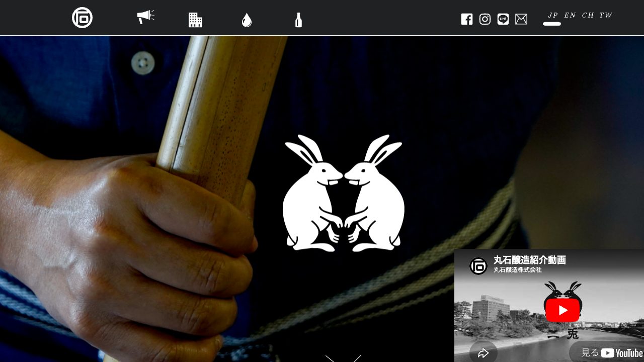Image resolution: width=644 pixels, height=362 pixels.
Task: Click the Maruishi circular logo in header
Action: 82,18
